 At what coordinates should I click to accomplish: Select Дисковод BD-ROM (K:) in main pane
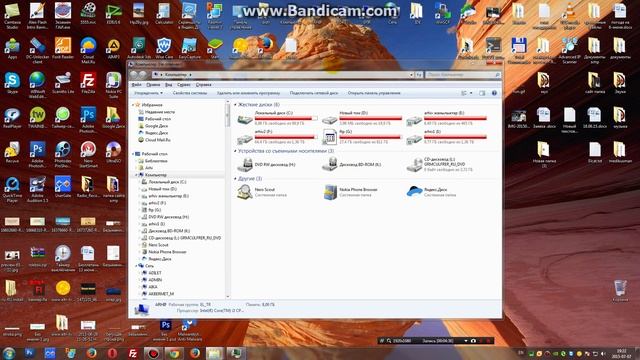352,164
